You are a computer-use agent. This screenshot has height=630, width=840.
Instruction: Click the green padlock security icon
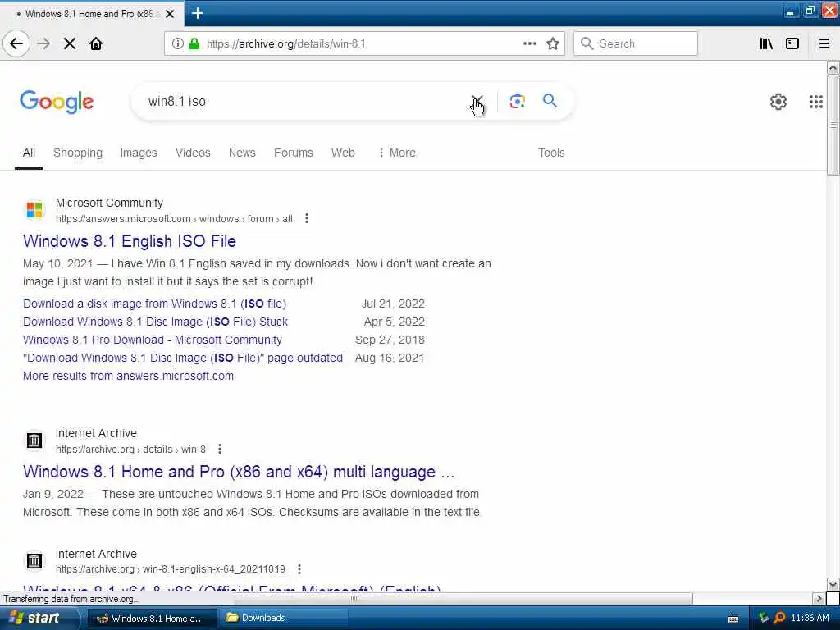pos(194,43)
